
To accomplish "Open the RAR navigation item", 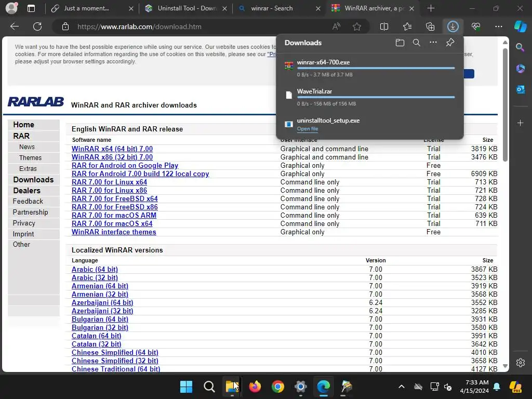I will (x=21, y=136).
